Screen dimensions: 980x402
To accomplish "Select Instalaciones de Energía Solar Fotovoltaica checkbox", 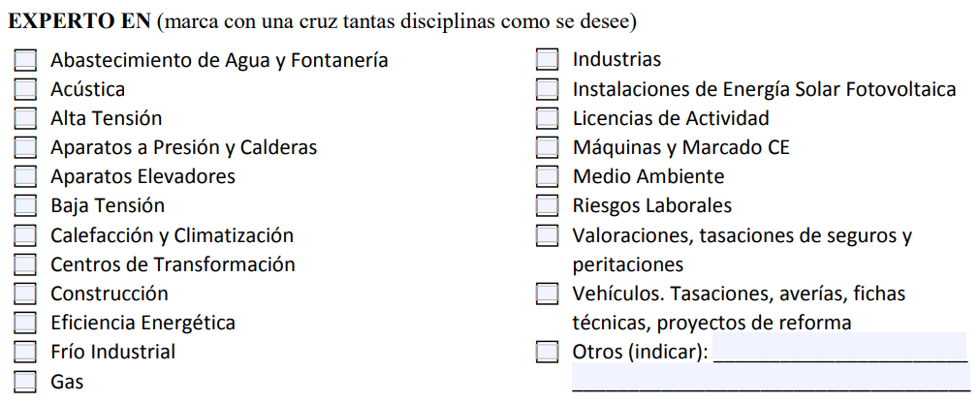I will tap(548, 89).
